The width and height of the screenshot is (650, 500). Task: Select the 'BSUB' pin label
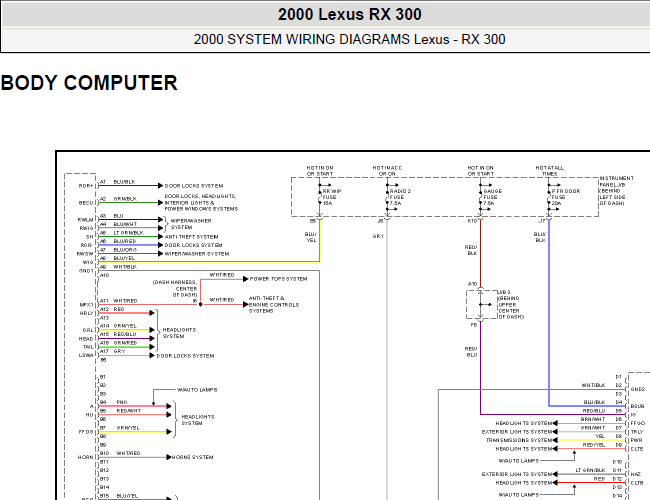(x=638, y=406)
